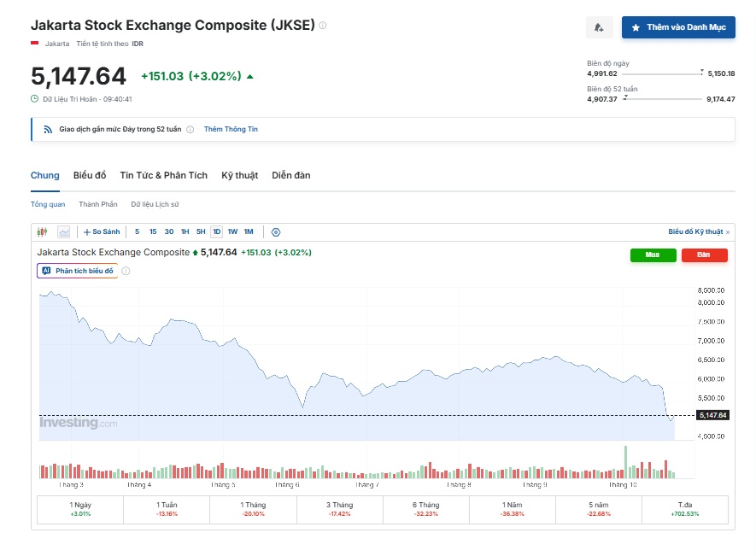Click the 5,147.64 price label on chart axis
Viewport: 756px width, 556px height.
[x=712, y=415]
